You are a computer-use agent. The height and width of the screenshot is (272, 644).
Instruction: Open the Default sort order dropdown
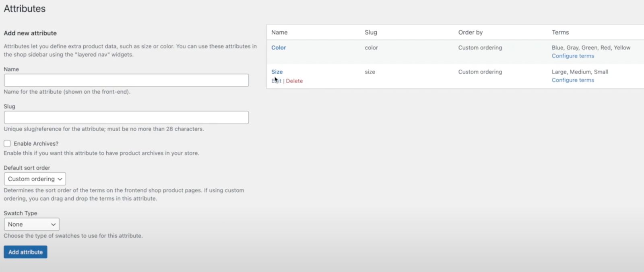pos(35,179)
